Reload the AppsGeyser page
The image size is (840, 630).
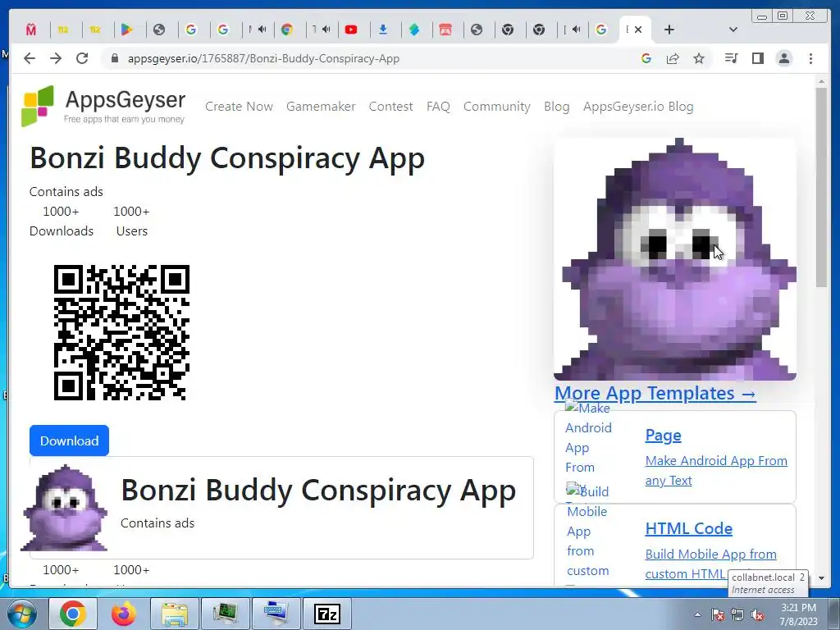click(x=82, y=58)
